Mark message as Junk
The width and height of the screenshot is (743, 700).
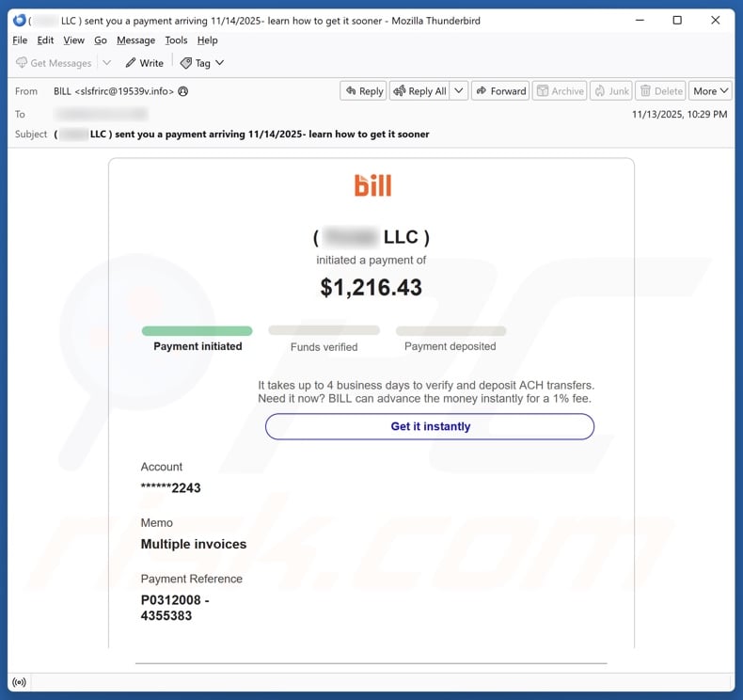pyautogui.click(x=611, y=91)
